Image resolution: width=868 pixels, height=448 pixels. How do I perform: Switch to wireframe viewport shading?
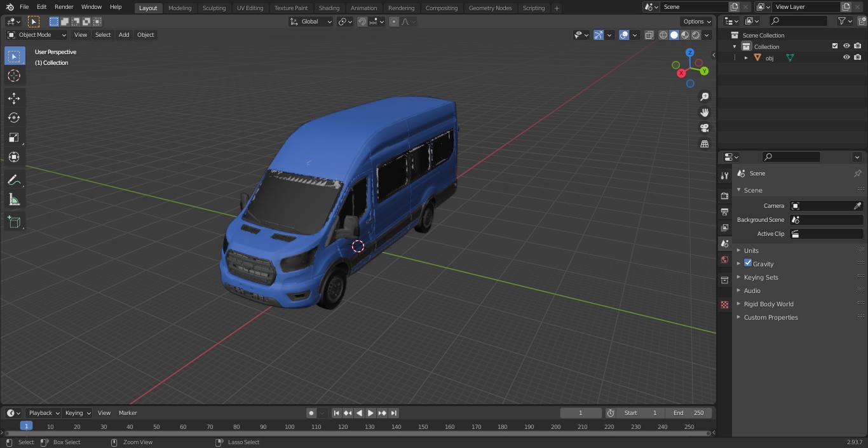[x=663, y=35]
